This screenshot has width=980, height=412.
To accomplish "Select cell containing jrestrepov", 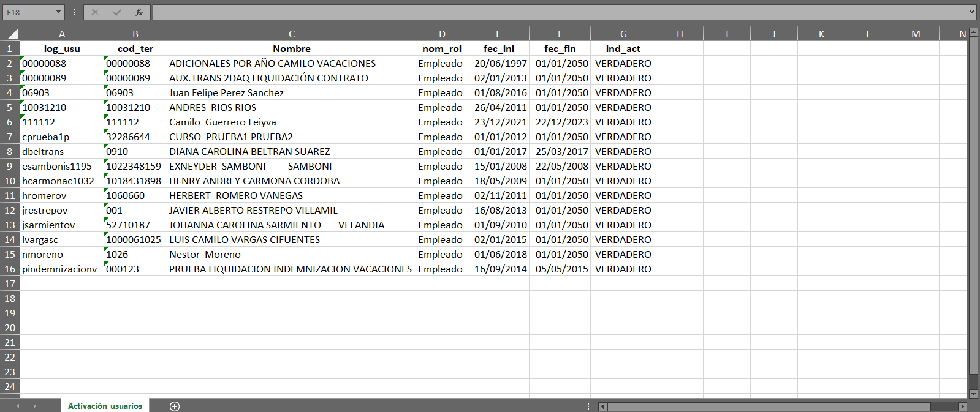I will [x=62, y=210].
